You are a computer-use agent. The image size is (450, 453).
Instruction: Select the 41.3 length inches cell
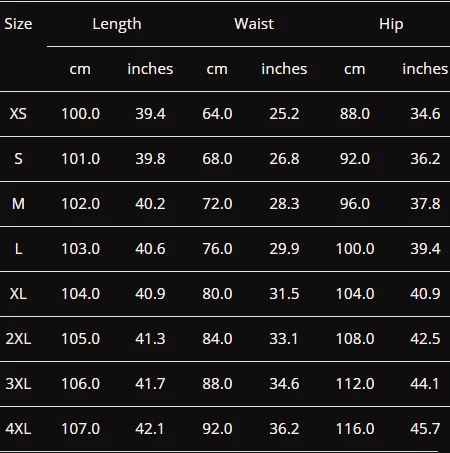[150, 339]
